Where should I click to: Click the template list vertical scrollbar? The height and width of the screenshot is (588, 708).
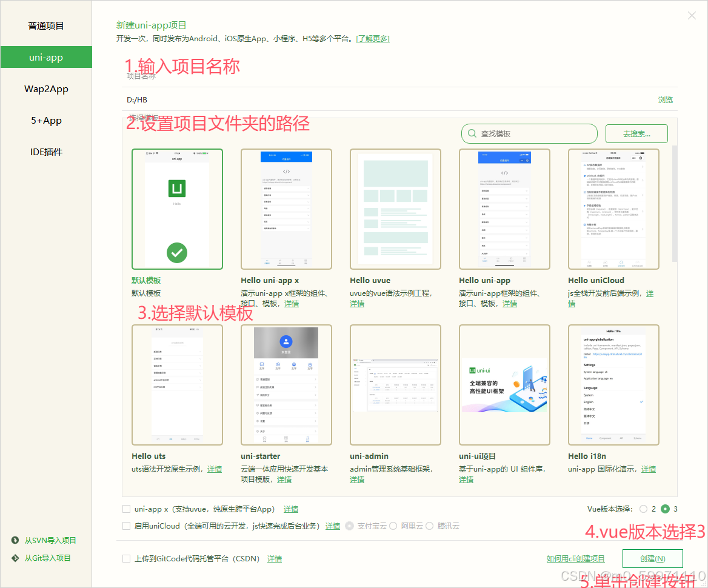(675, 203)
